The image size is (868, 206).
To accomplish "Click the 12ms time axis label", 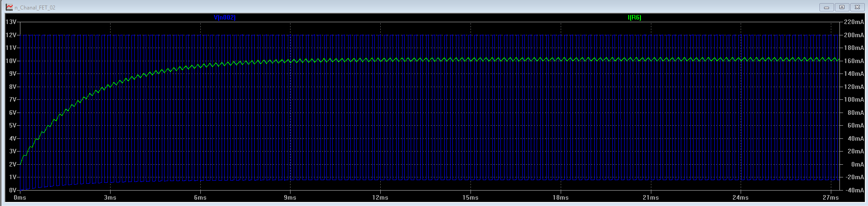I will pos(380,197).
